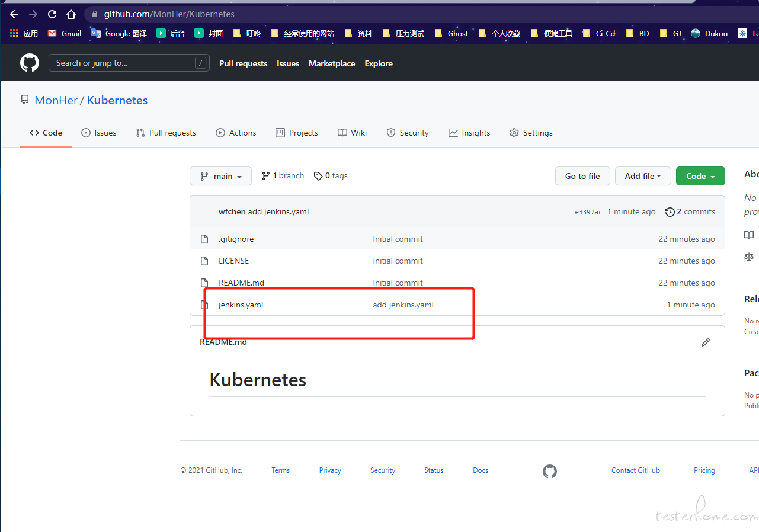
Task: Open the GJ bookmark folder
Action: click(670, 33)
